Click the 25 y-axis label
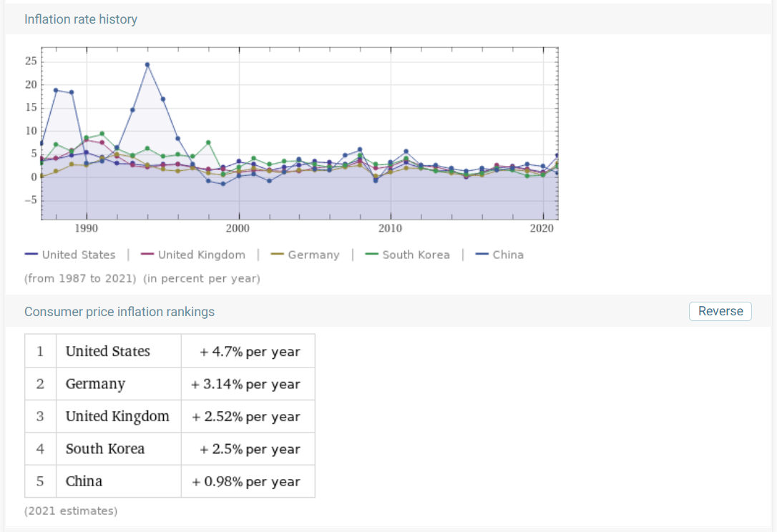 click(31, 61)
